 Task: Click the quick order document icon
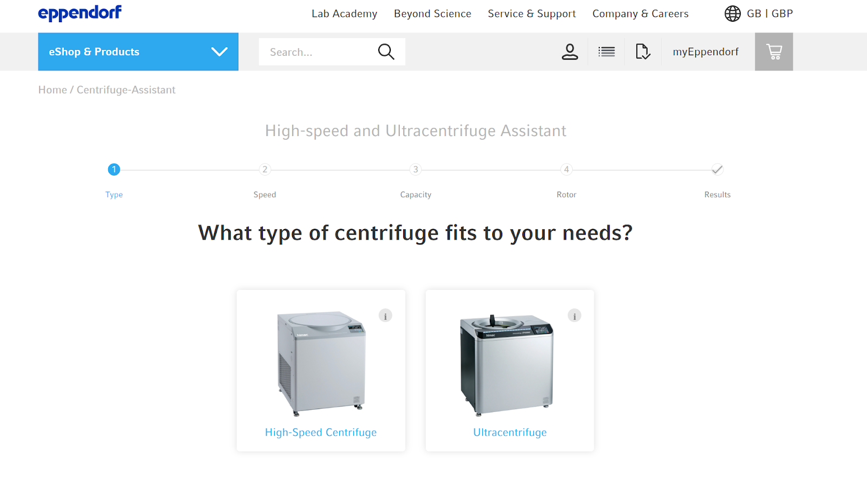[x=643, y=51]
